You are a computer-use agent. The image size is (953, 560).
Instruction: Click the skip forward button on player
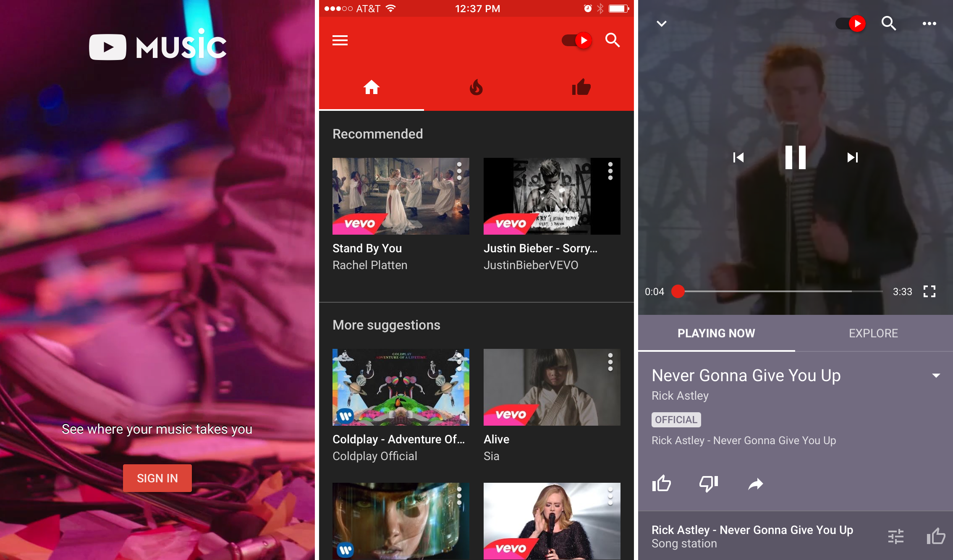[852, 158]
